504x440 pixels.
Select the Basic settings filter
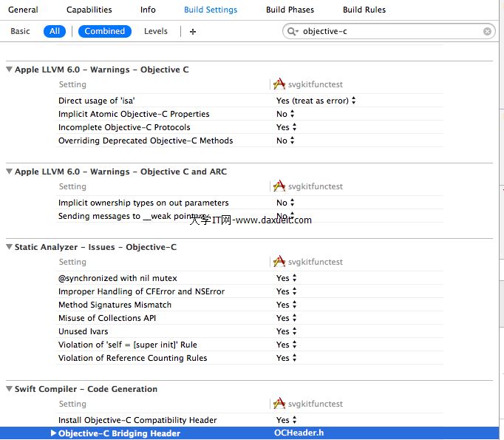(21, 31)
